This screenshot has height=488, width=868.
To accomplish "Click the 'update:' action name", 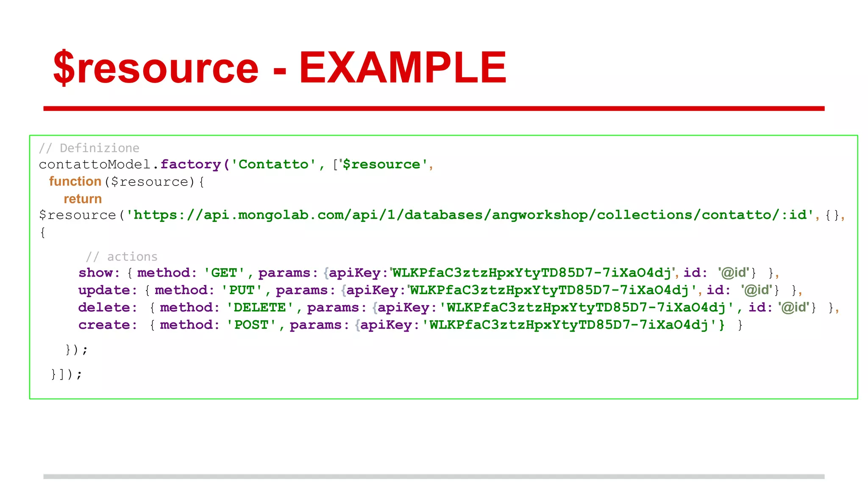I will coord(108,290).
